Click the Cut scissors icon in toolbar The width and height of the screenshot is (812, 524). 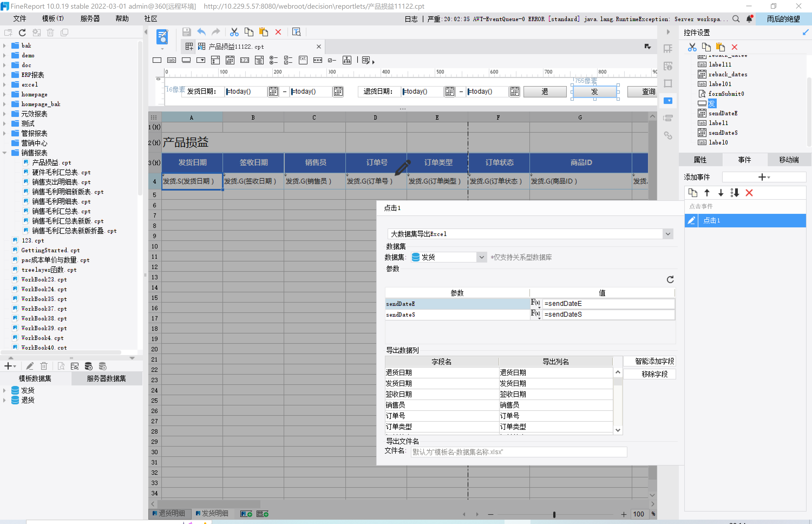pyautogui.click(x=234, y=32)
